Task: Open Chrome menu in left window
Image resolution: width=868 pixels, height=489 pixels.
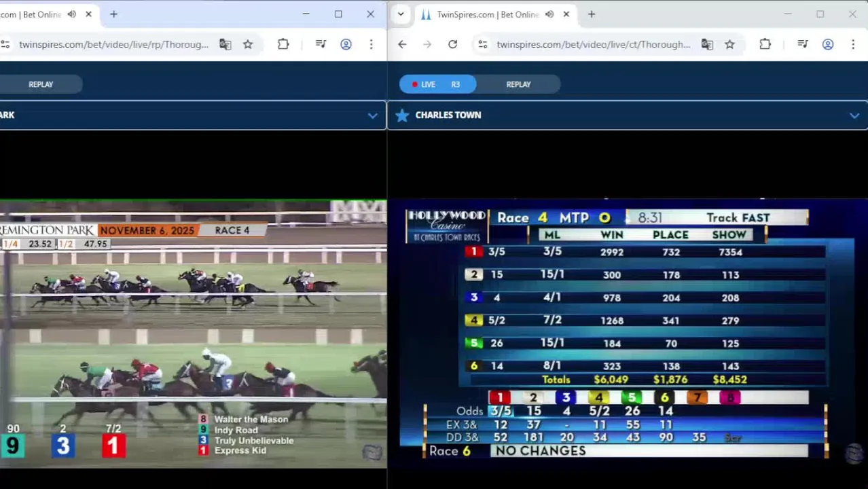Action: click(x=371, y=44)
